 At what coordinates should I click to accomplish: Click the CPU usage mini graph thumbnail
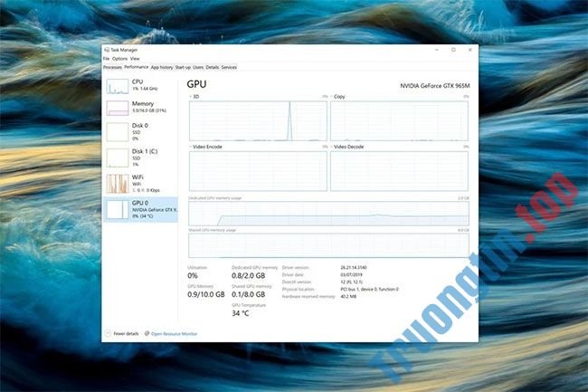(x=118, y=86)
